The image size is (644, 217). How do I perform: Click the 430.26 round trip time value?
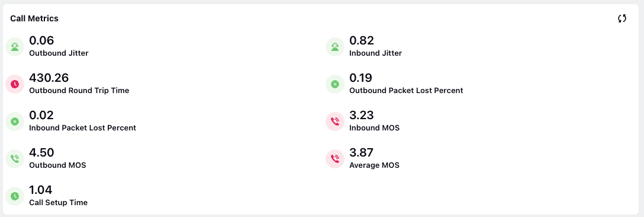(x=49, y=78)
